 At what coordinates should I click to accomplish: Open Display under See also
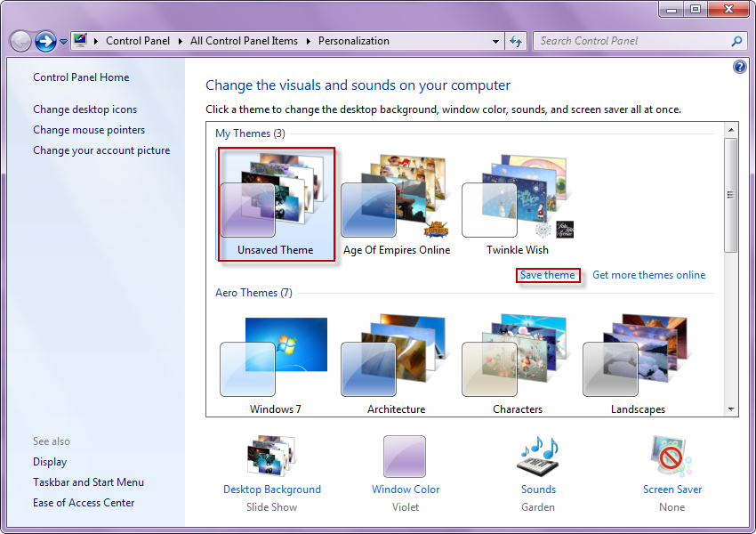(x=50, y=462)
